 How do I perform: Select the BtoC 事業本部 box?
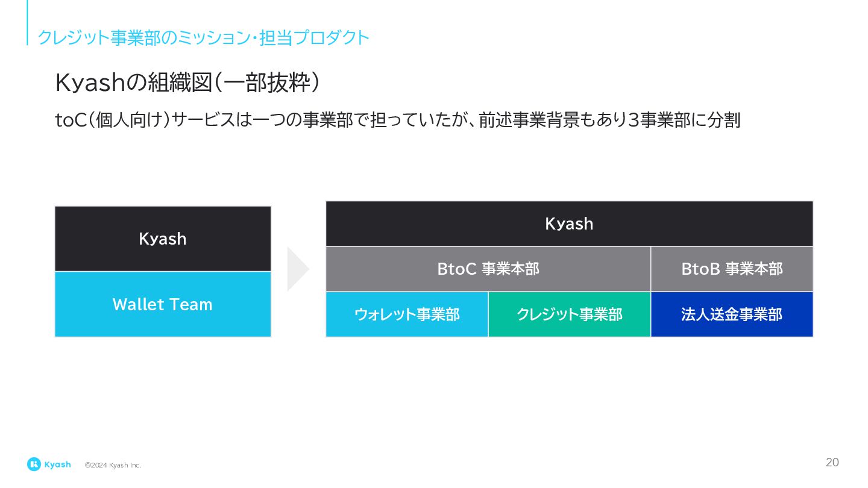(x=488, y=269)
